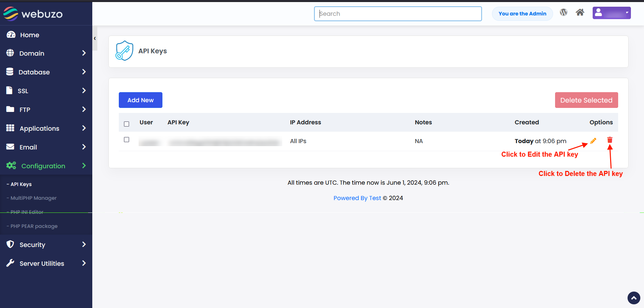Open the user account dropdown

(611, 13)
